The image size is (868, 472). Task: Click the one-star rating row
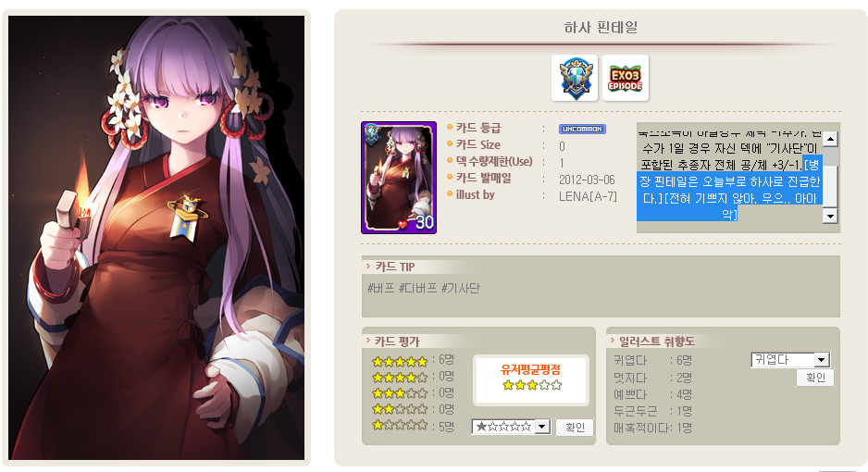tap(413, 426)
